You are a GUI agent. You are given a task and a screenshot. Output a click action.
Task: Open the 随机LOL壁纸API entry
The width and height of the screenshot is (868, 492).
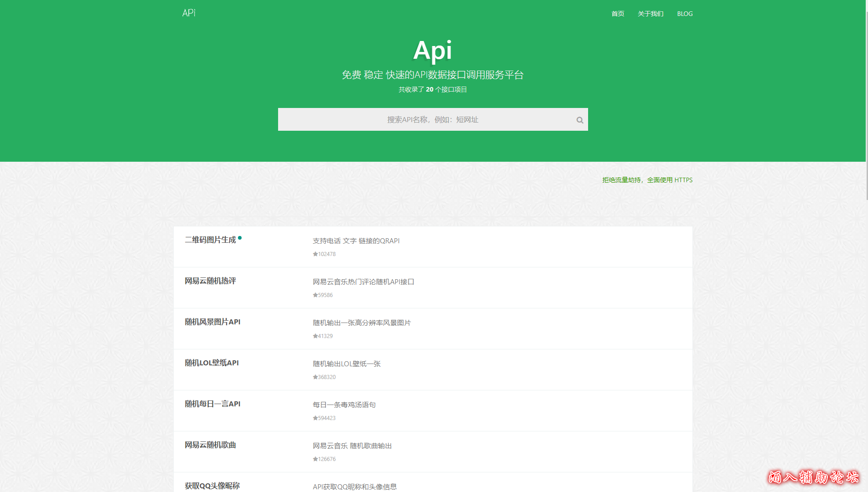coord(212,363)
